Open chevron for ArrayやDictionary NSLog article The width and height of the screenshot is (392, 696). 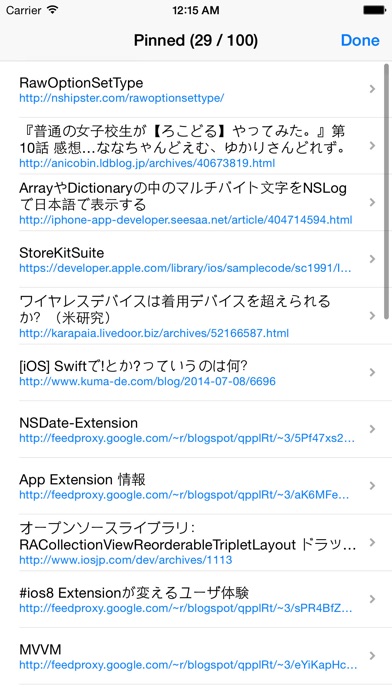click(x=372, y=202)
